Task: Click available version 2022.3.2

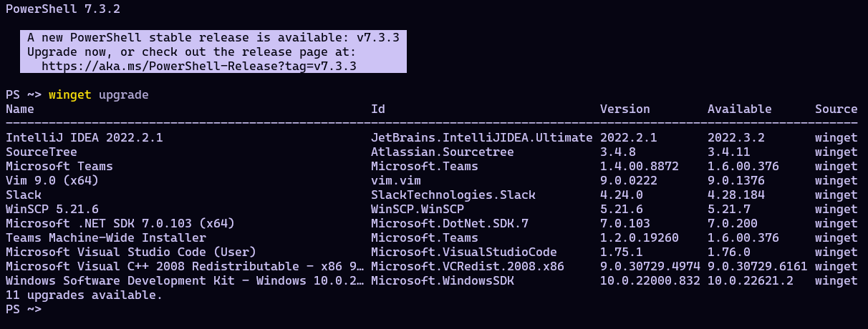Action: click(x=736, y=137)
